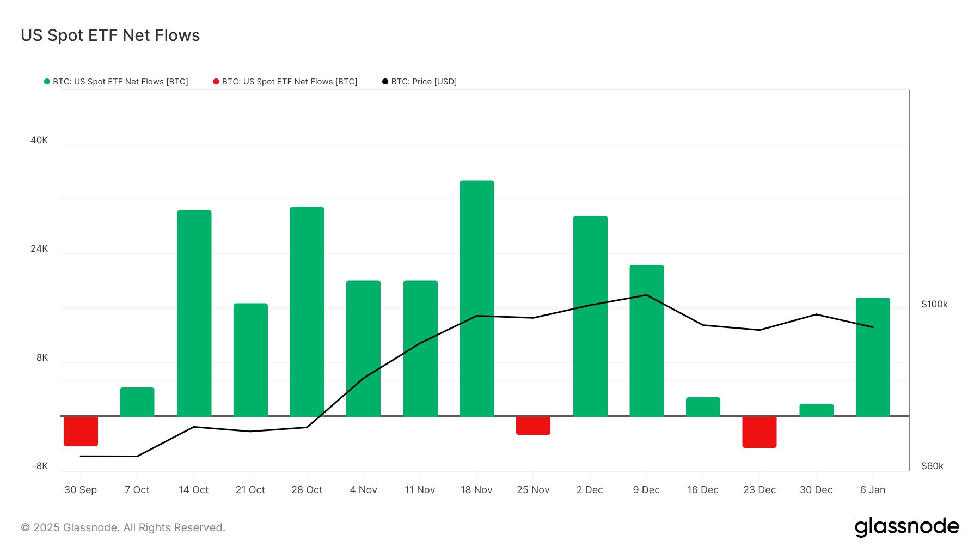Click the 9 Dec x-axis date label
Viewport: 980px width, 552px height.
pyautogui.click(x=646, y=490)
